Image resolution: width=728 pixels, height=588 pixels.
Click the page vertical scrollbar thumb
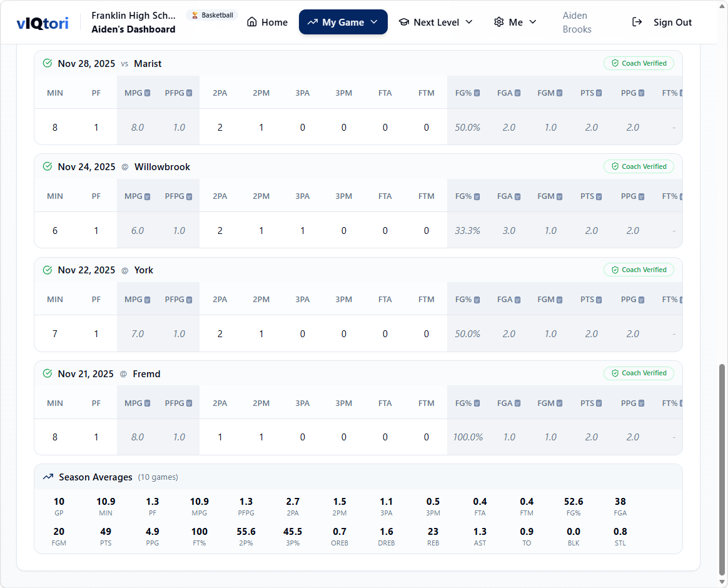pyautogui.click(x=722, y=469)
